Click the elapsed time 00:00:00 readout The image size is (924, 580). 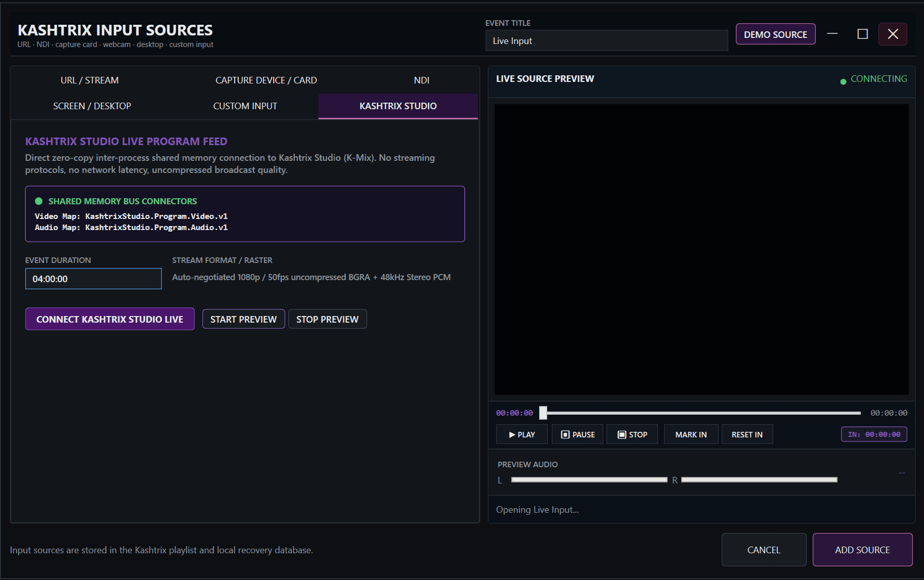tap(514, 413)
